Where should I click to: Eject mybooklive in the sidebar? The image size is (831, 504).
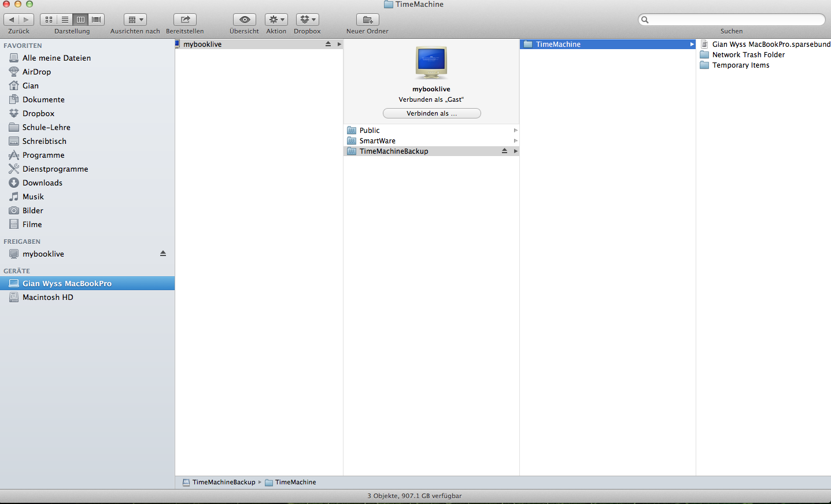[163, 254]
